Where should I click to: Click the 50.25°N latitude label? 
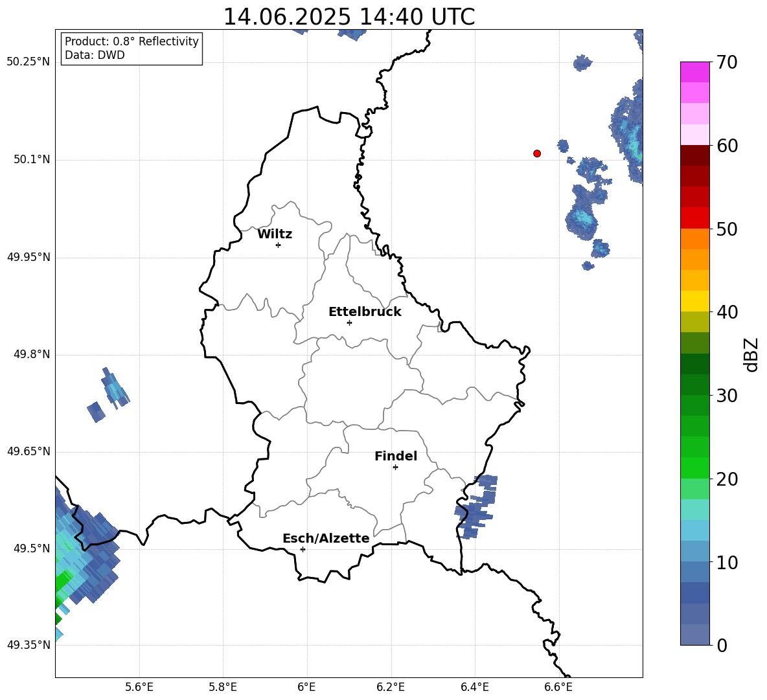pyautogui.click(x=29, y=62)
